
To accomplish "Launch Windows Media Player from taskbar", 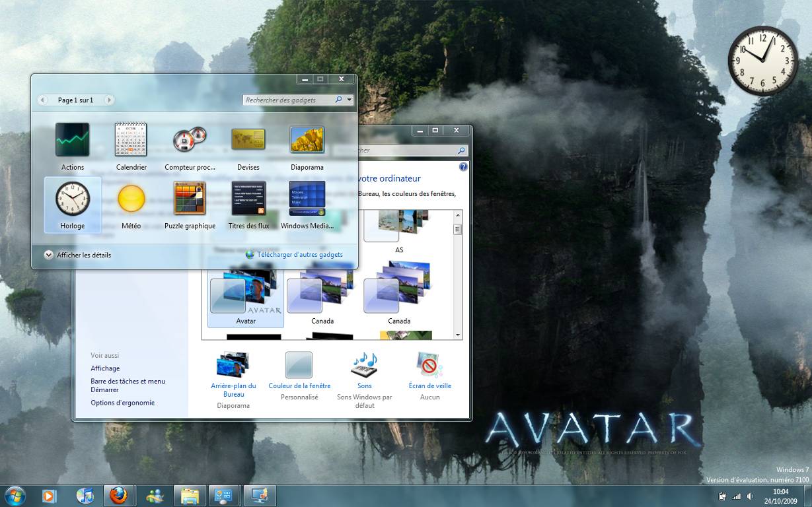I will [50, 495].
